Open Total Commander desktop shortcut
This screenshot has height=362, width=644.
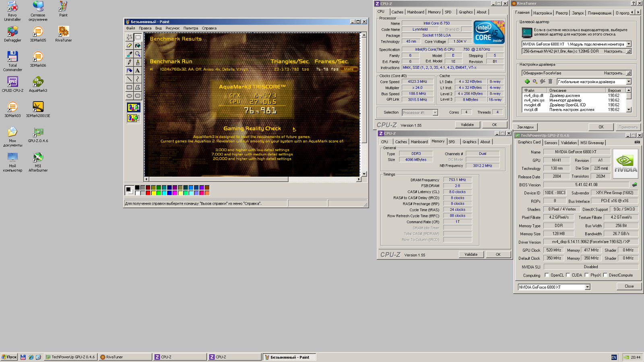[x=12, y=61]
